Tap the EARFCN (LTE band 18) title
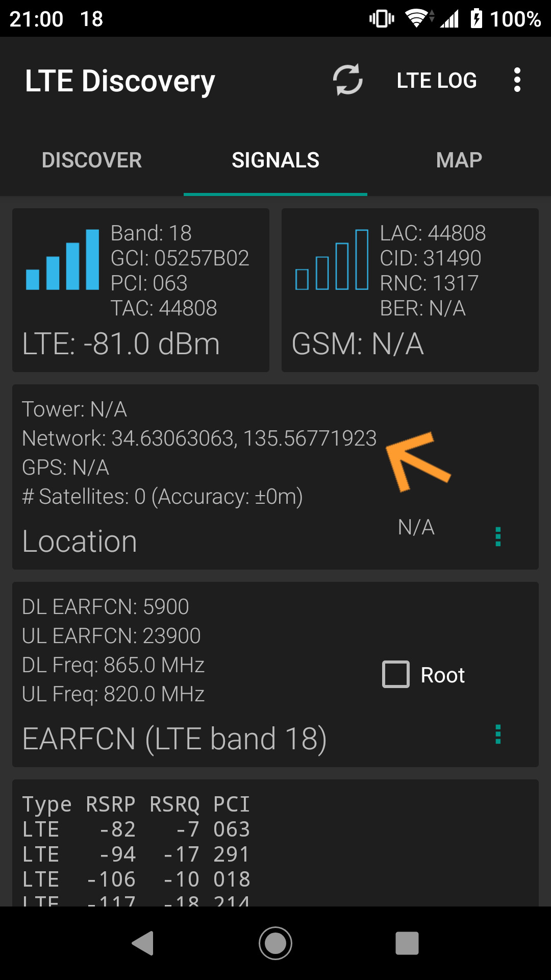This screenshot has width=551, height=980. tap(174, 739)
